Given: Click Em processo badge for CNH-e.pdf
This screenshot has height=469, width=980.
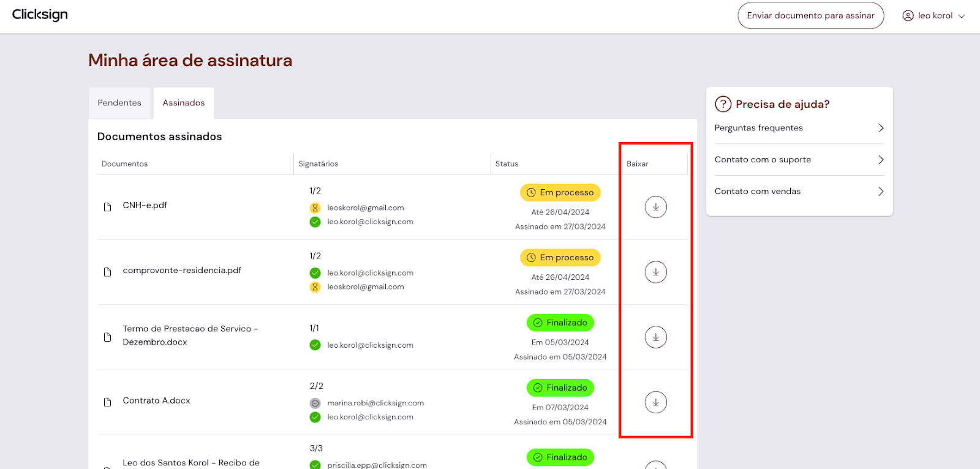Looking at the screenshot, I should click(x=560, y=192).
